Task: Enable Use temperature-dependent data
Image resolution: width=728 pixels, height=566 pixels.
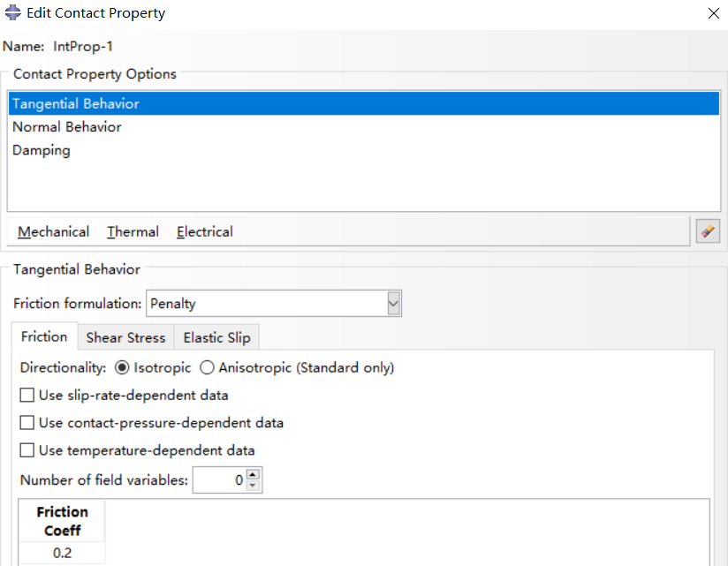Action: click(27, 450)
